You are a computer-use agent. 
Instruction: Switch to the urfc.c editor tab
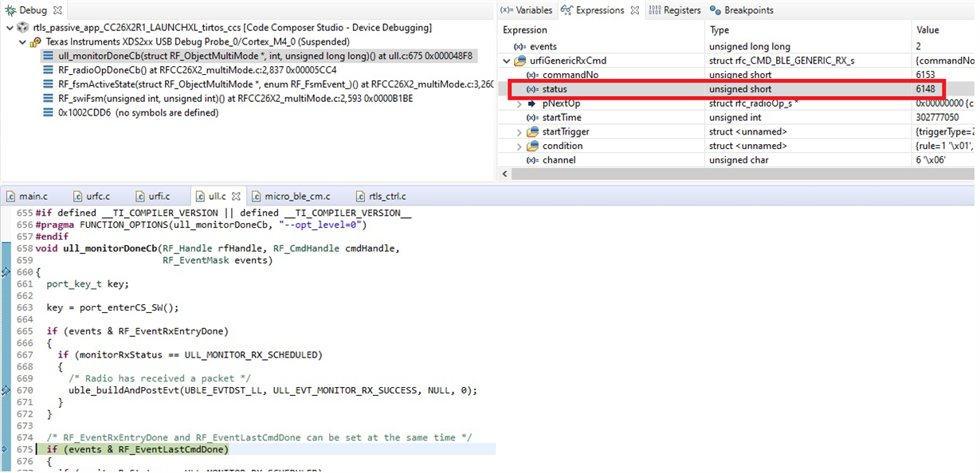point(92,196)
